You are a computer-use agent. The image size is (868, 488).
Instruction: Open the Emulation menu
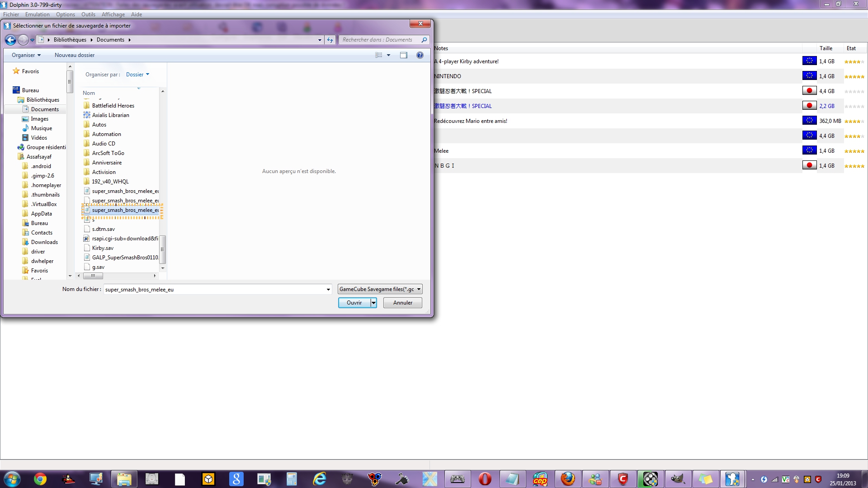[37, 14]
